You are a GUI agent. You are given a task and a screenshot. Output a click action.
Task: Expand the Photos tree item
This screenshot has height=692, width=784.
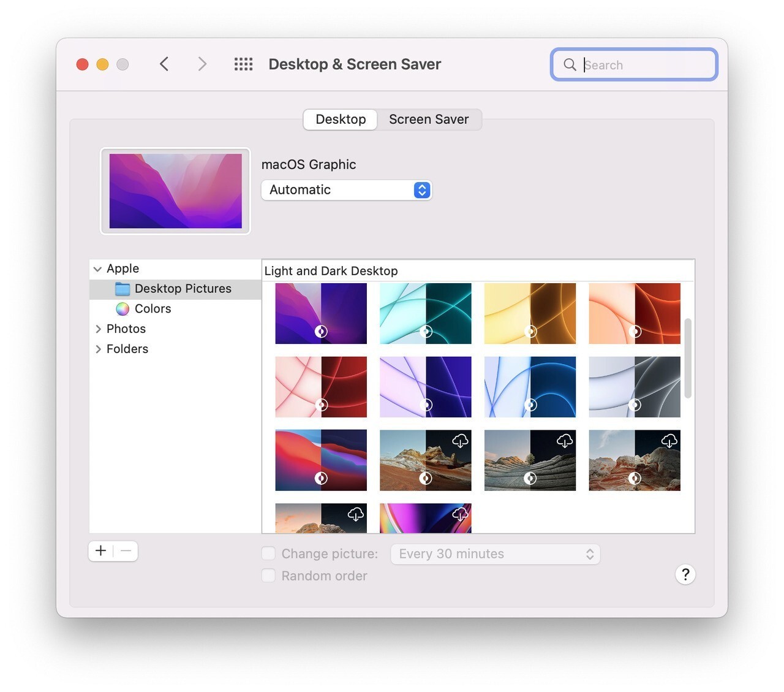point(98,329)
